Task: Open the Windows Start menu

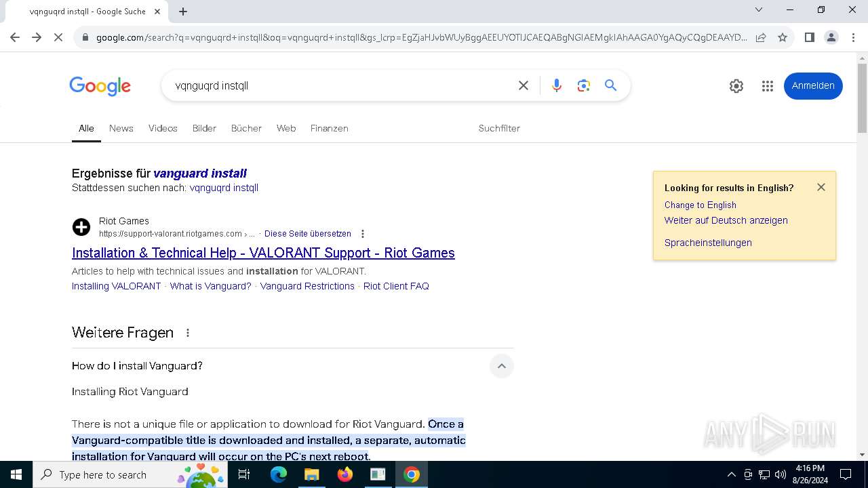Action: [x=16, y=474]
